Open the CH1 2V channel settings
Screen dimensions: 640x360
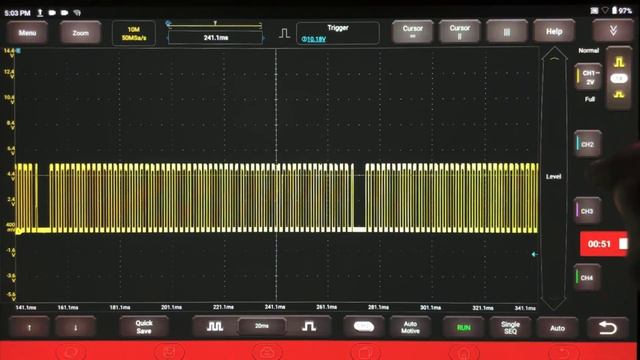589,77
